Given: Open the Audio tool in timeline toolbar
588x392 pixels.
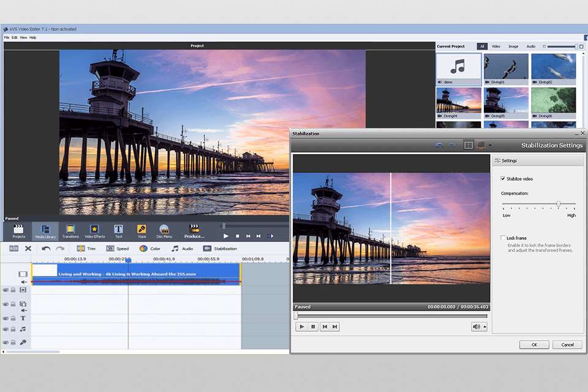Looking at the screenshot, I should [x=183, y=249].
